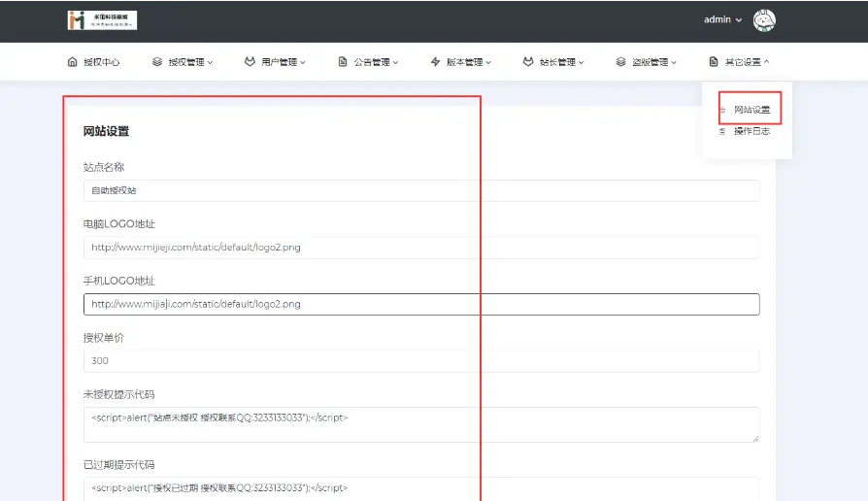Click the 未授权提示代码 textarea
The width and height of the screenshot is (868, 501).
click(x=421, y=424)
